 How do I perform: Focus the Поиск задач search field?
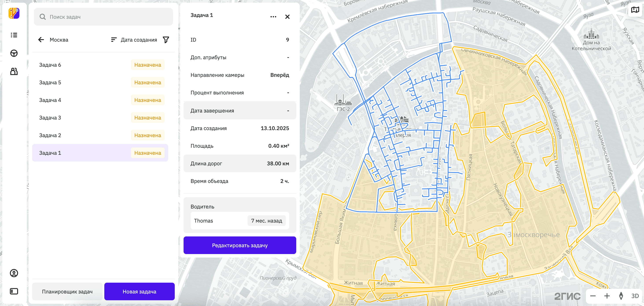click(x=107, y=17)
